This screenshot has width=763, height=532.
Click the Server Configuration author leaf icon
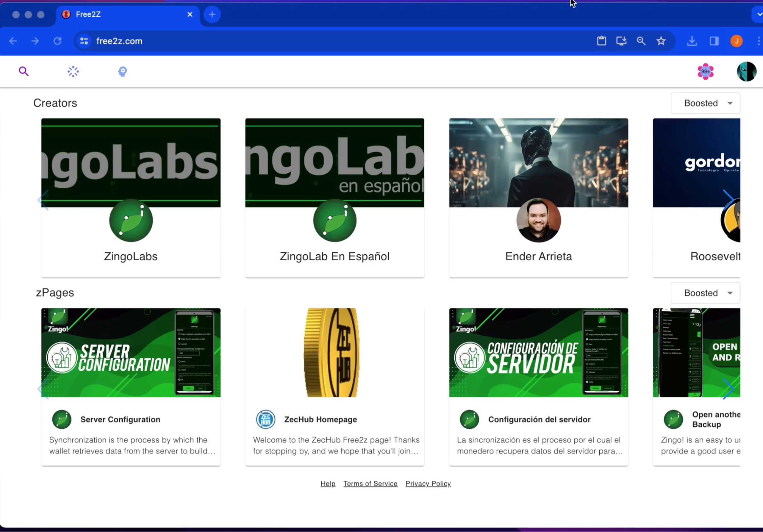pos(62,419)
